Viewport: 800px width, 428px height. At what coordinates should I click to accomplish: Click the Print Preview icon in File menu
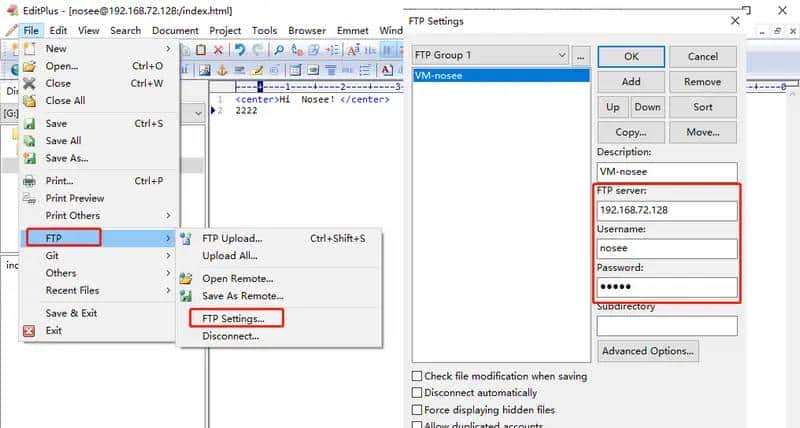30,198
